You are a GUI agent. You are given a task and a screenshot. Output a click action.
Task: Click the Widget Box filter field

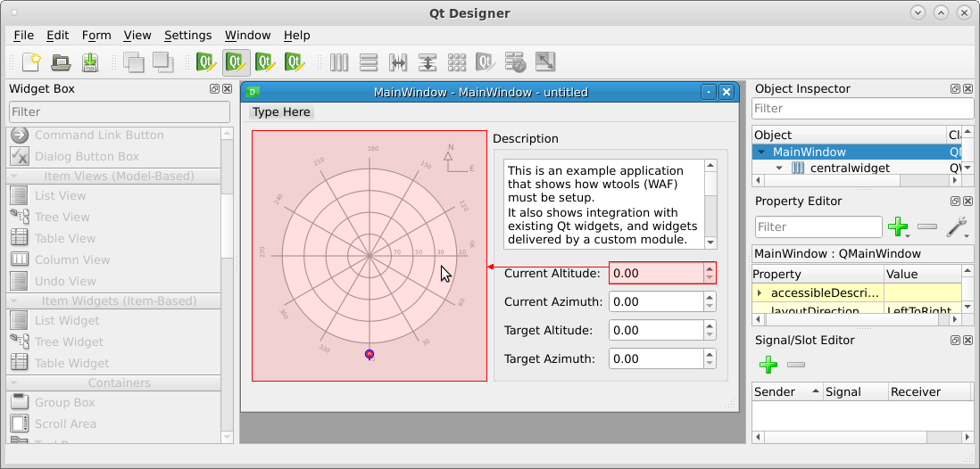coord(119,111)
